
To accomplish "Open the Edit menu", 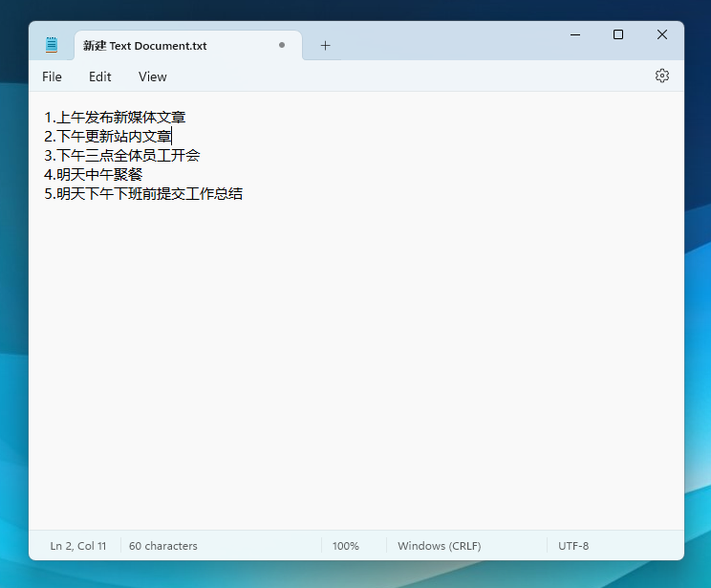I will 99,76.
